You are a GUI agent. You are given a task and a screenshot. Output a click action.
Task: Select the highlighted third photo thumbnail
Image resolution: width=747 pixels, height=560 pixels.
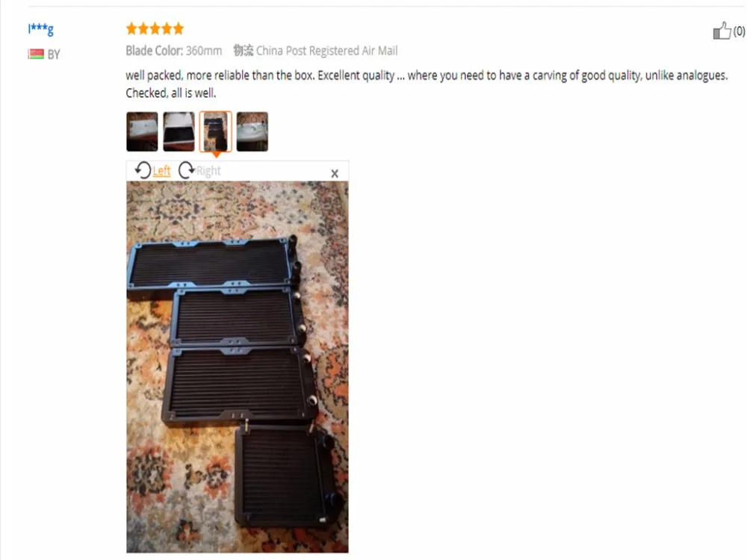point(215,131)
